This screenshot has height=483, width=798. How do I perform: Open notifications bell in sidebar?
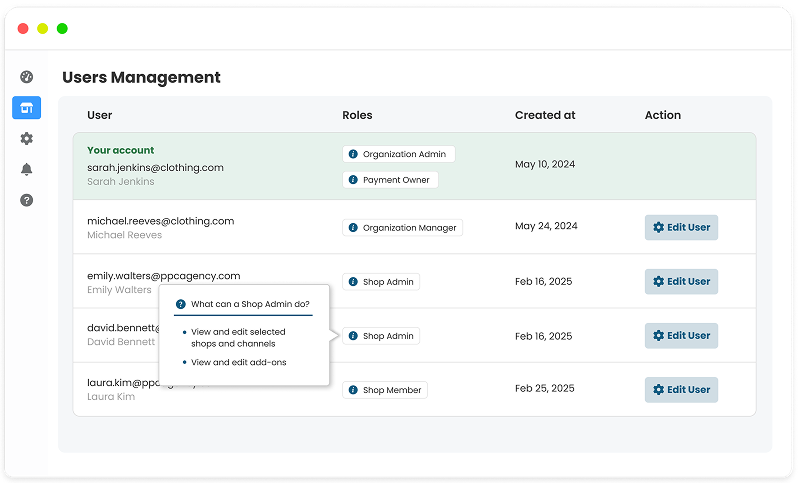click(27, 169)
